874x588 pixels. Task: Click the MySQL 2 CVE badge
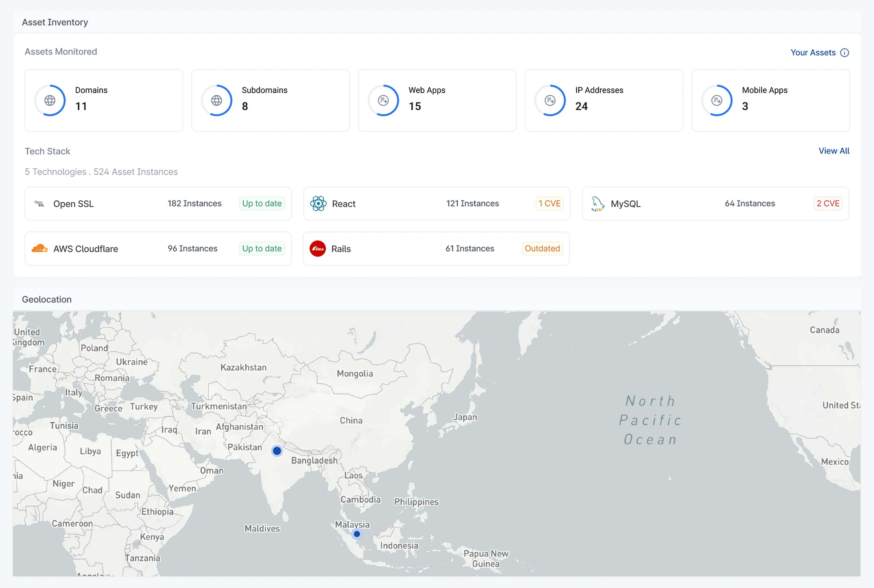pyautogui.click(x=828, y=204)
